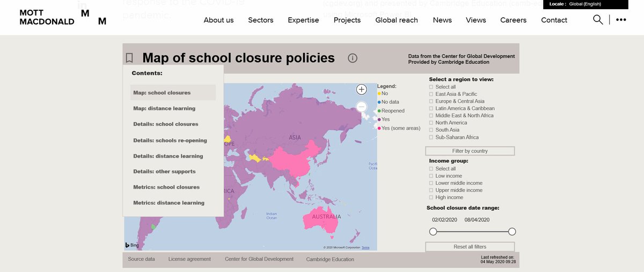This screenshot has height=272, width=644.
Task: Click the start date 02/02/2020 field
Action: click(x=444, y=220)
